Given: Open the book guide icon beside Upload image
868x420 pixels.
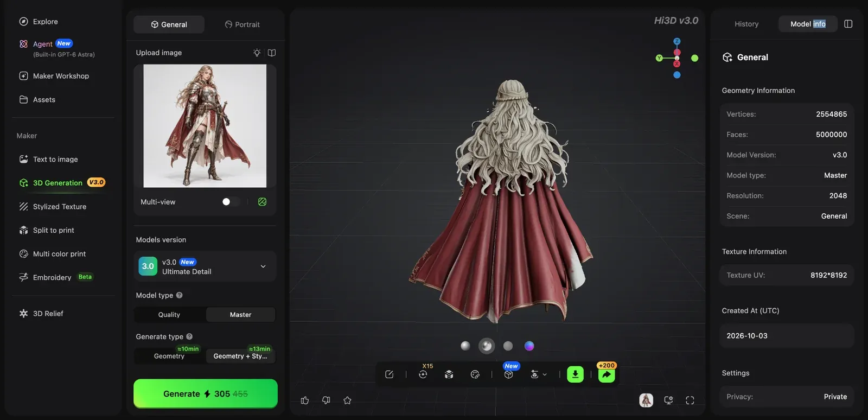Looking at the screenshot, I should [272, 53].
